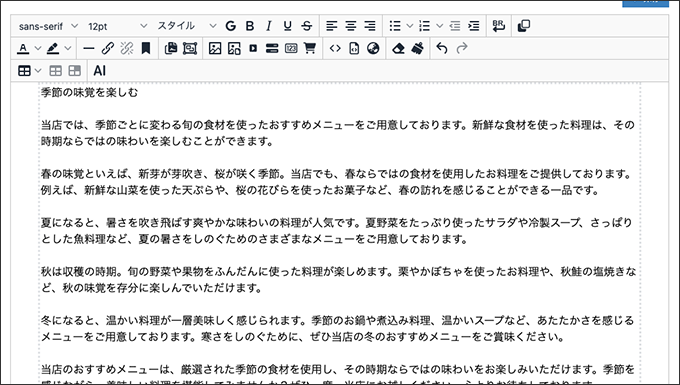Insert an anchor bookmark
The height and width of the screenshot is (385, 680).
coord(146,49)
